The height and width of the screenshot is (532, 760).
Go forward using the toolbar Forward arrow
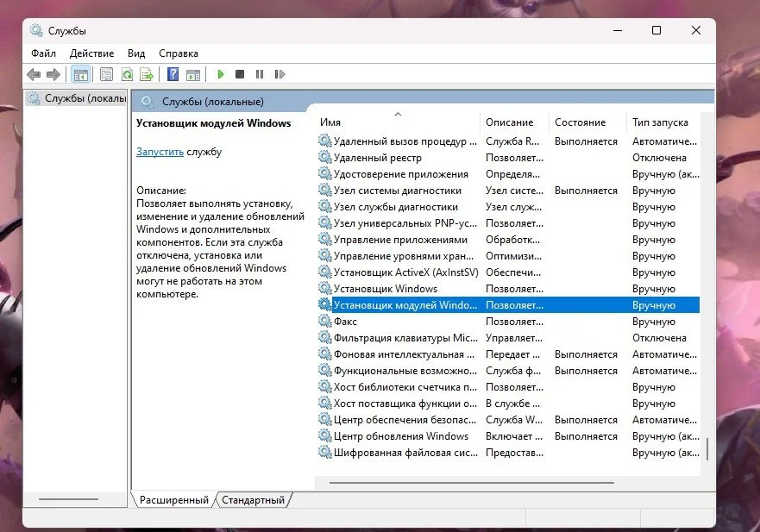[x=53, y=74]
